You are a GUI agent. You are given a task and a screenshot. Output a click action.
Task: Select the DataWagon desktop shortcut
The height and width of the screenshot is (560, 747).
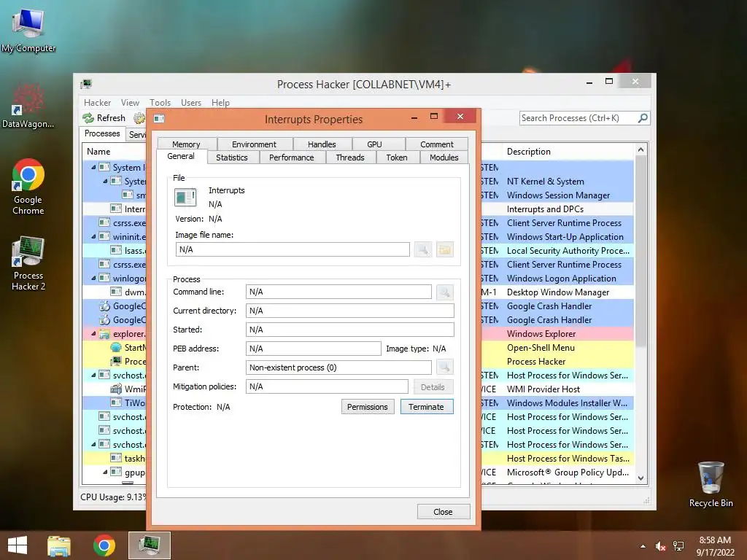tap(28, 106)
